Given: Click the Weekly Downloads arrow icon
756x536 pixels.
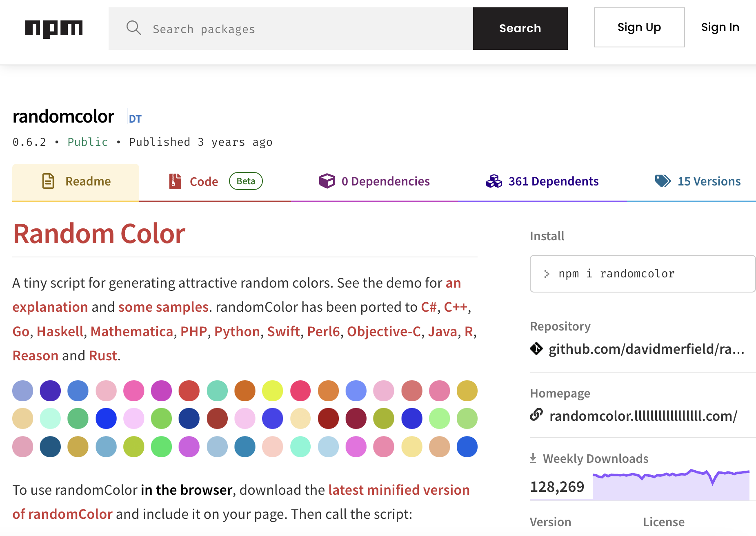Looking at the screenshot, I should point(533,458).
